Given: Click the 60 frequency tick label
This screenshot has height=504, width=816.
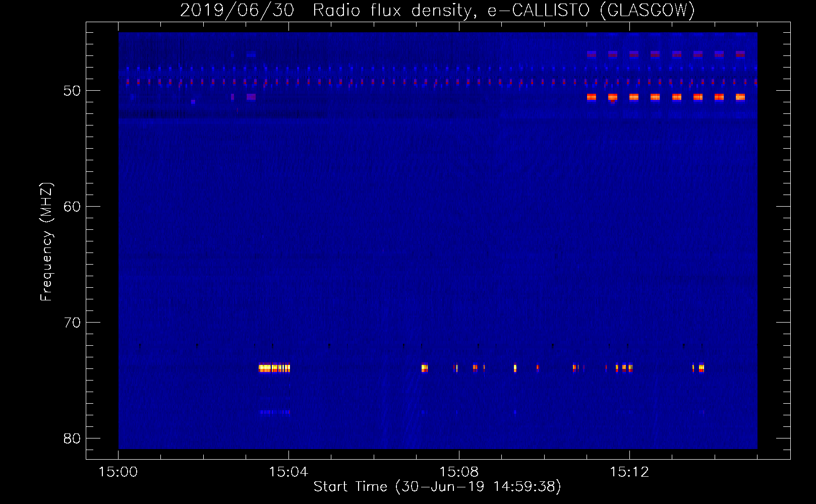Looking at the screenshot, I should [x=72, y=207].
